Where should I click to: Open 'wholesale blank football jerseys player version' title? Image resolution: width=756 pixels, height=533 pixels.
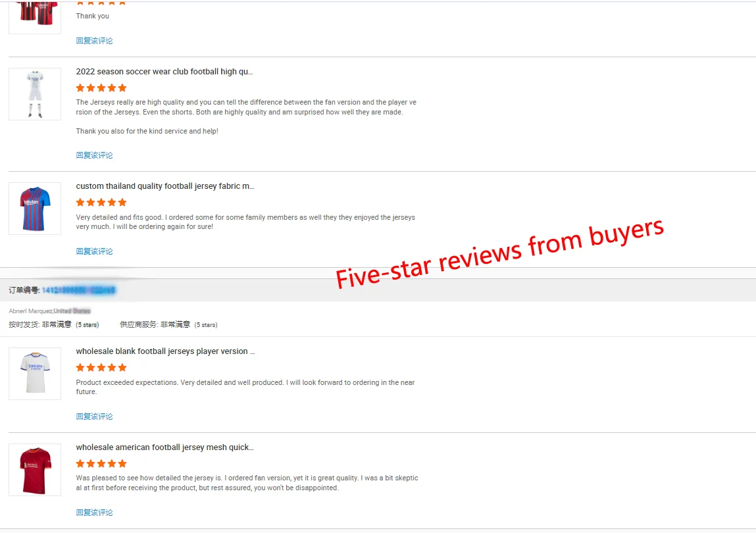click(x=165, y=351)
